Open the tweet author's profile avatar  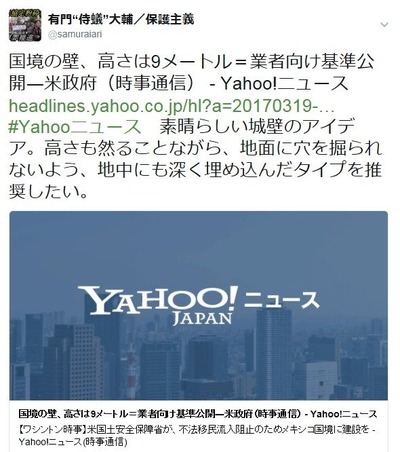point(25,25)
